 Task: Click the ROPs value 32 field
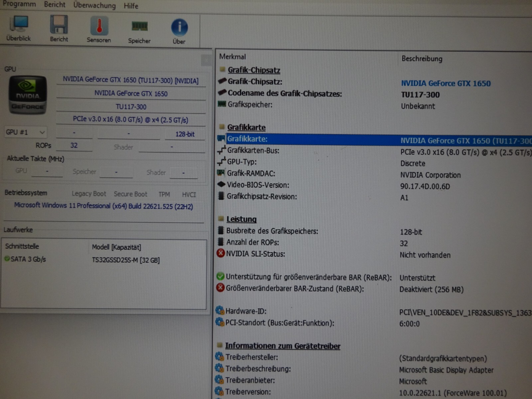pos(74,146)
